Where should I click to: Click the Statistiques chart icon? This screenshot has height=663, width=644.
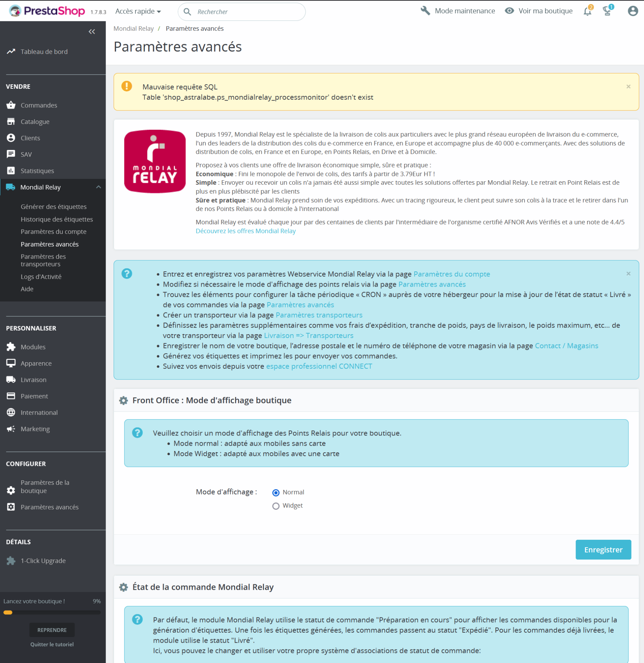(11, 171)
